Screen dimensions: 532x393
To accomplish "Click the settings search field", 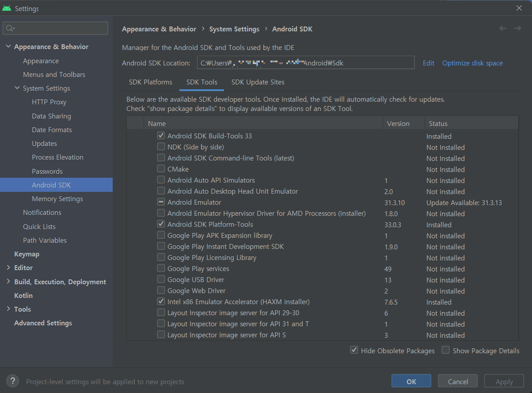I will 56,28.
